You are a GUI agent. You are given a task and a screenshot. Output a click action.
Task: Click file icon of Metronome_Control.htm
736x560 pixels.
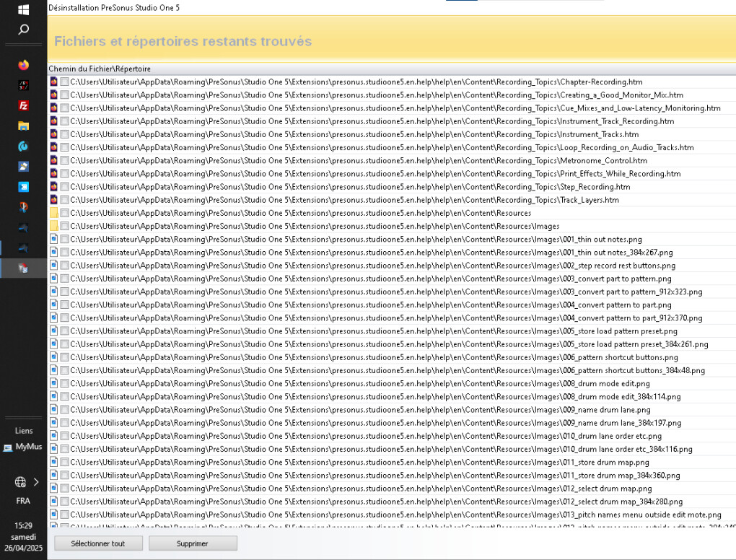[x=54, y=160]
